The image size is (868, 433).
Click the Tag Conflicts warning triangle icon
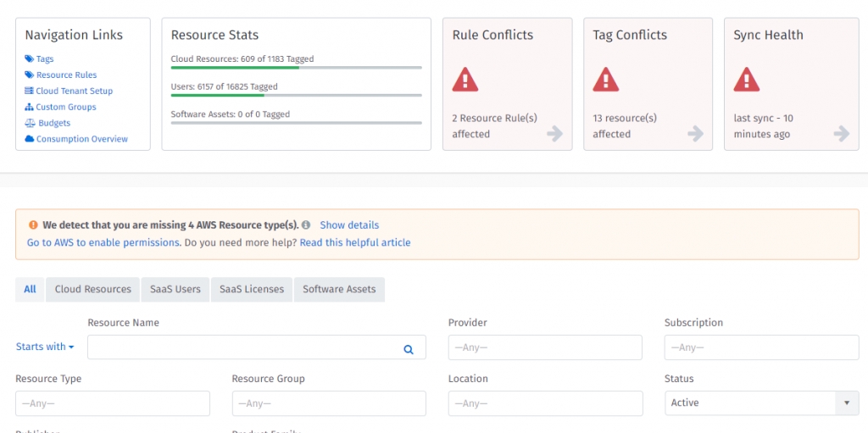605,80
